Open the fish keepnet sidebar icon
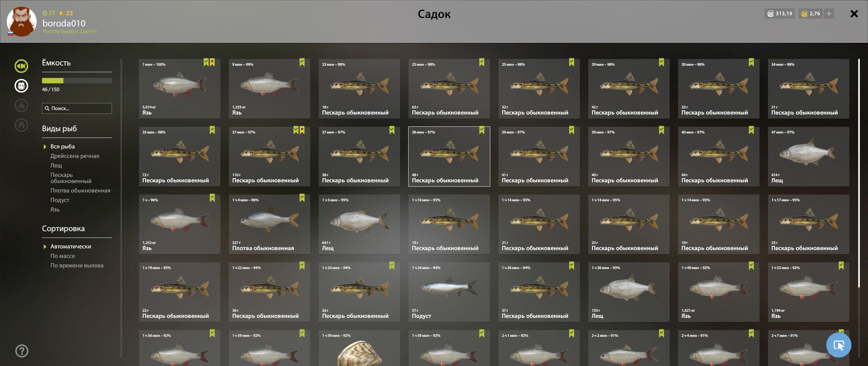Screen dimensions: 868x366 coord(21,66)
